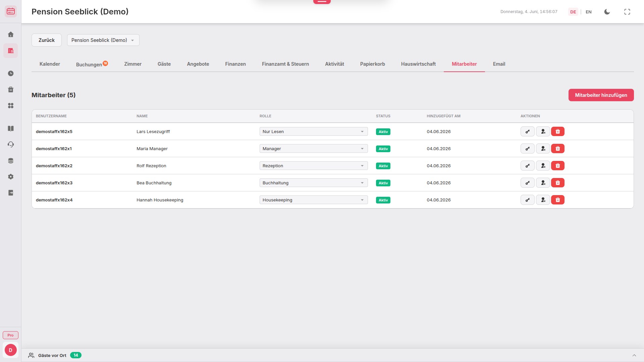Click the Mitarbeiter hinzufügen button
This screenshot has width=644, height=362.
click(x=601, y=95)
